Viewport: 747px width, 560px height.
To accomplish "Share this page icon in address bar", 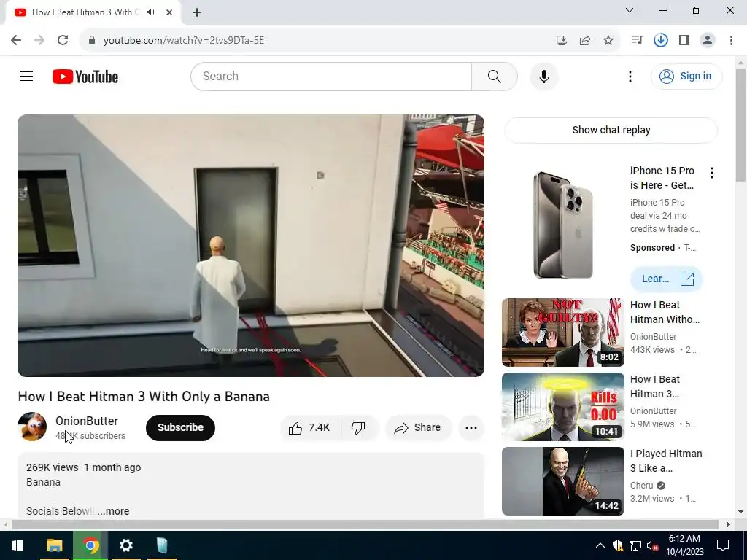I will point(585,41).
